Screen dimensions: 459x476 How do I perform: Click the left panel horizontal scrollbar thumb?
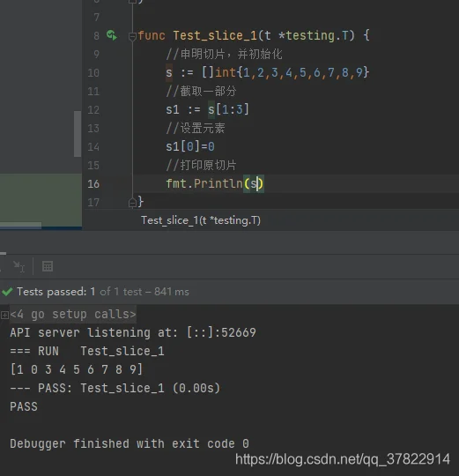(x=20, y=225)
